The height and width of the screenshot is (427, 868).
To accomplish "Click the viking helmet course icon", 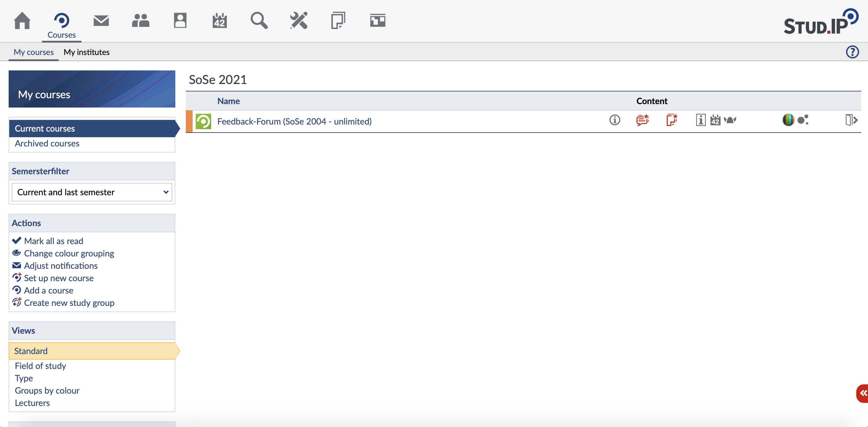I will tap(730, 120).
